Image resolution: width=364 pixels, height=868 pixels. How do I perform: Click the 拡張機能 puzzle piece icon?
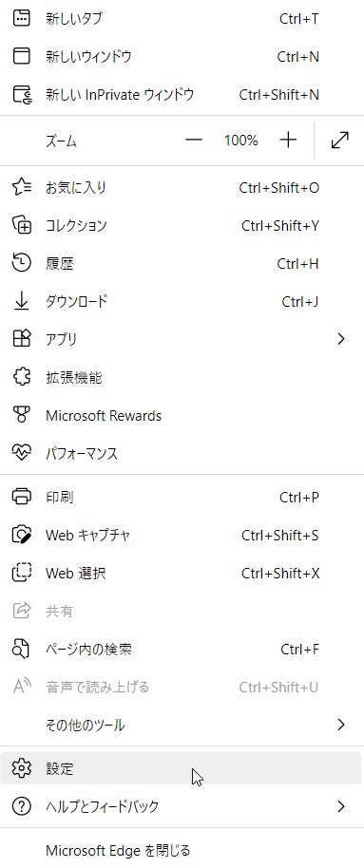22,378
